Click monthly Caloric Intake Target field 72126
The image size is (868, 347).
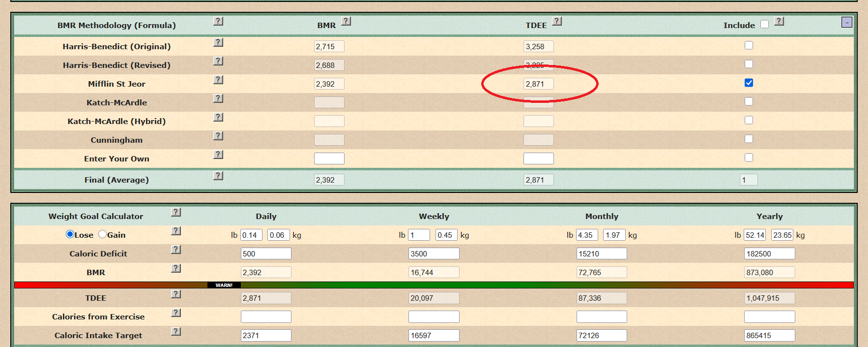[602, 335]
